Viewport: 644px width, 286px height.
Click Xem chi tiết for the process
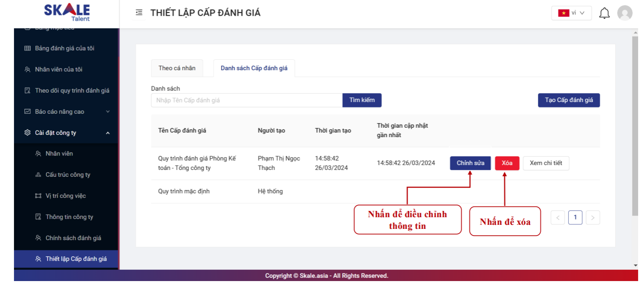545,163
